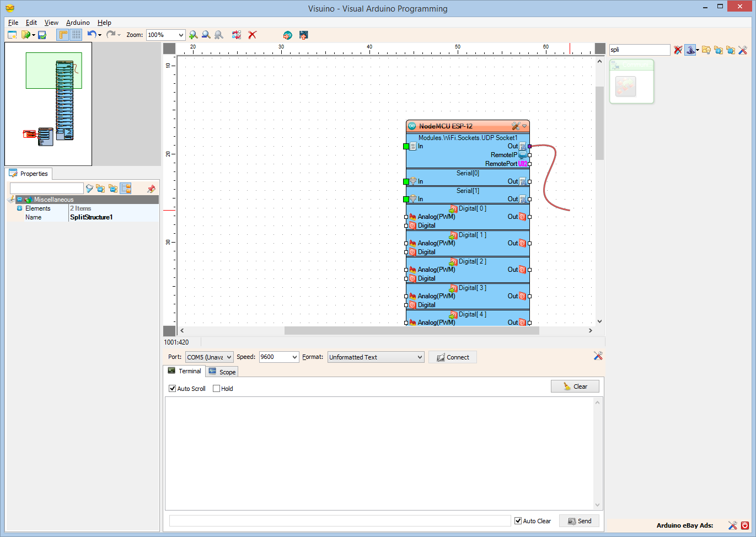756x537 pixels.
Task: Click the red X delete icon
Action: pyautogui.click(x=253, y=35)
